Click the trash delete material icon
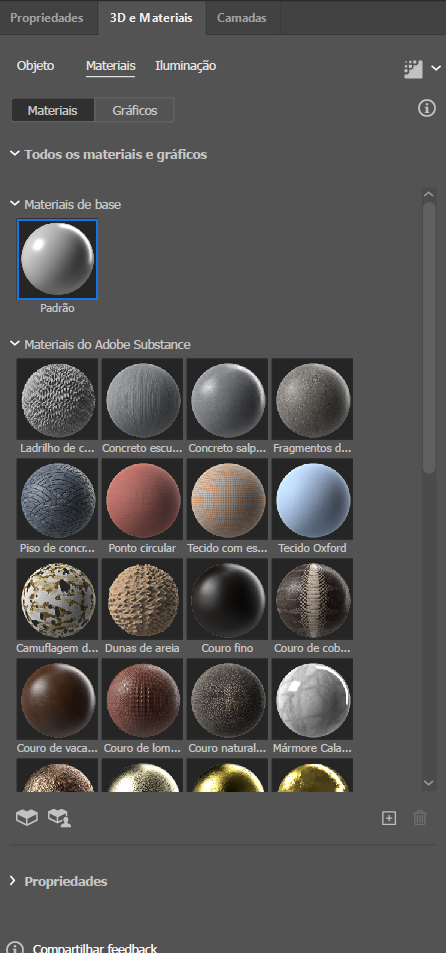Image resolution: width=446 pixels, height=953 pixels. pyautogui.click(x=420, y=818)
